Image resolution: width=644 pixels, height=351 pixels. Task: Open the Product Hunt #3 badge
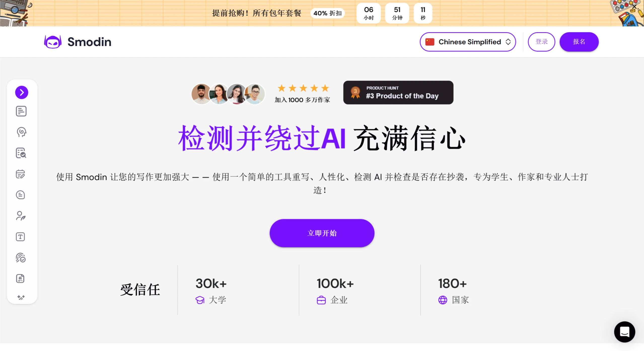coord(398,93)
